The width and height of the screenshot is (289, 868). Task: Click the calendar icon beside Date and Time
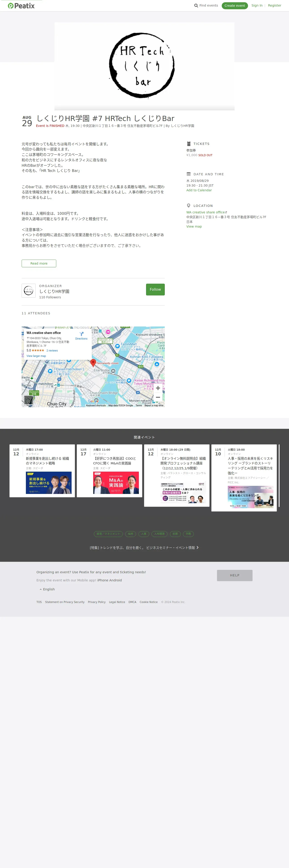189,174
